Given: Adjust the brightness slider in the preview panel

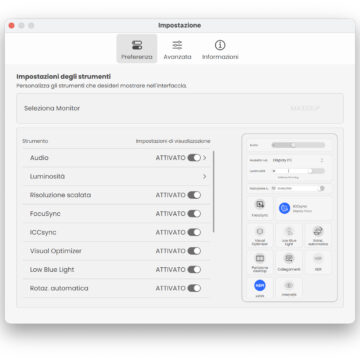Looking at the screenshot, I should pyautogui.click(x=298, y=171).
